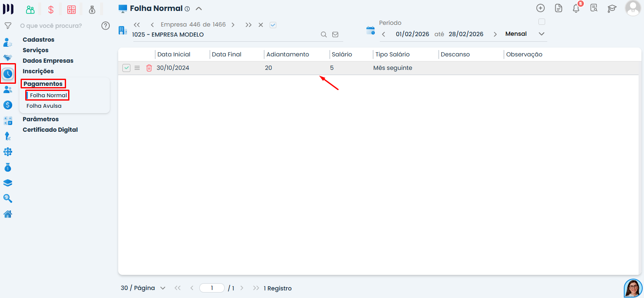Open the notifications bell

point(576,8)
